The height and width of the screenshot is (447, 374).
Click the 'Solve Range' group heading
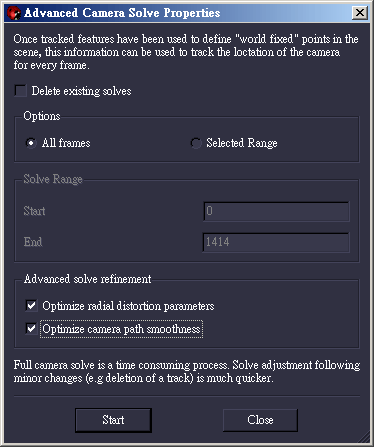[x=53, y=179]
